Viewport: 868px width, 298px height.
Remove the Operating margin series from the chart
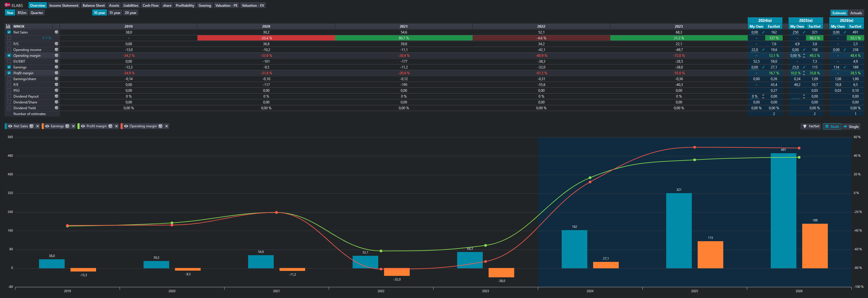(167, 126)
